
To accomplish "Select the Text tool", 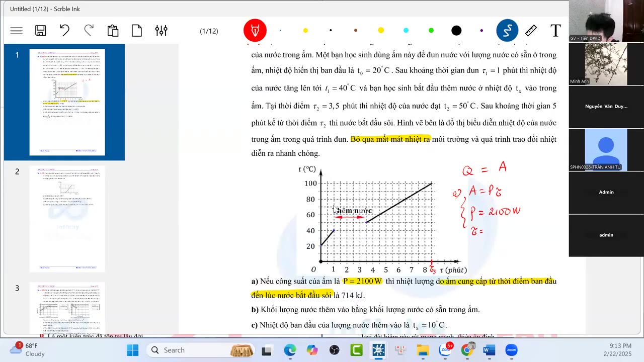I will click(555, 31).
